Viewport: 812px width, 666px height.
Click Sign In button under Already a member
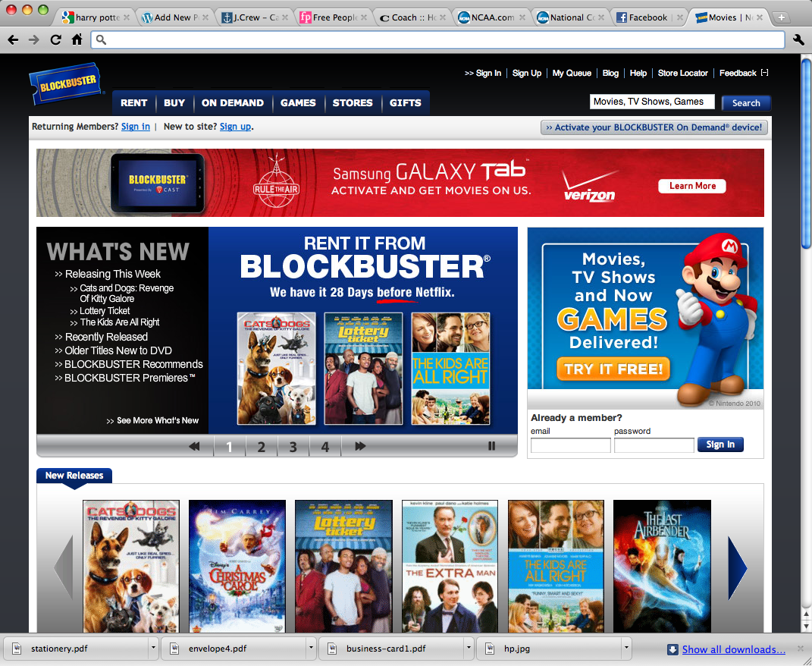[720, 445]
